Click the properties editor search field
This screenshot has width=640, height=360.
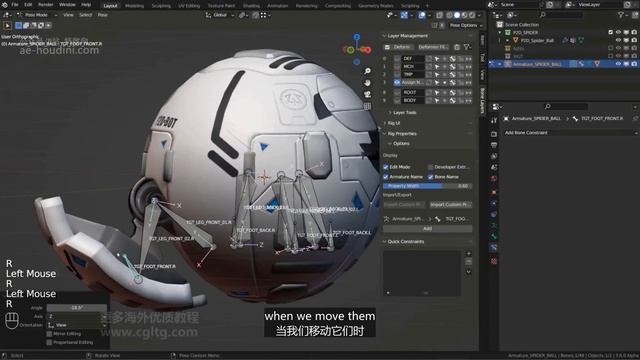click(567, 107)
